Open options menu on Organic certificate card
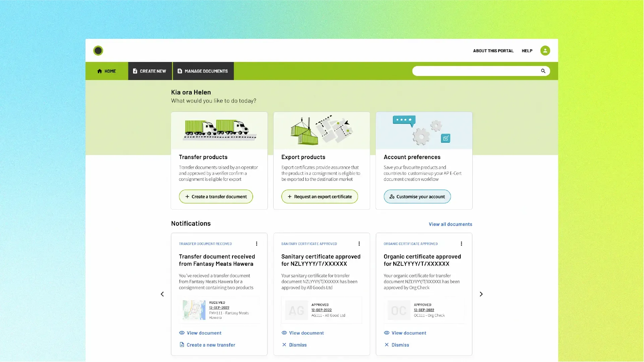644x362 pixels. coord(461,244)
